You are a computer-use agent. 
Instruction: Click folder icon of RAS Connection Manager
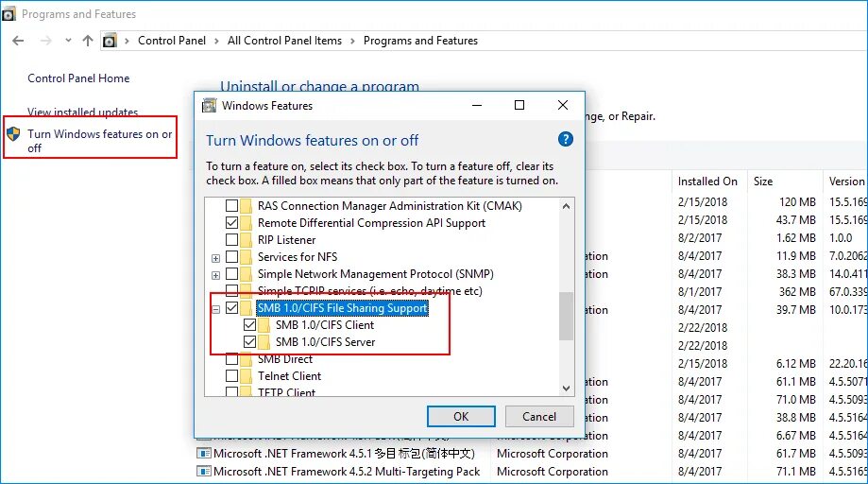pyautogui.click(x=246, y=206)
